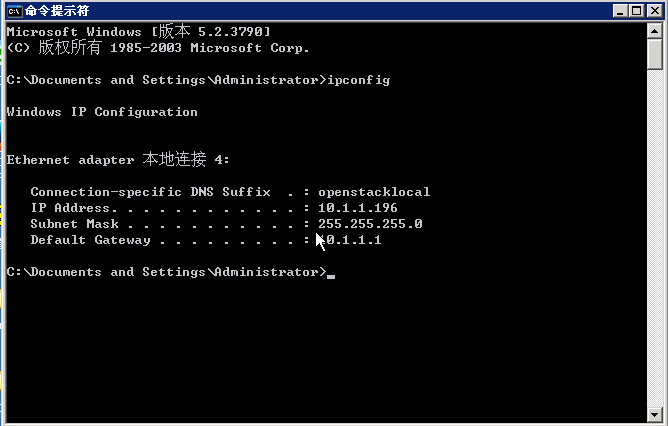668x426 pixels.
Task: Click the Windows IP Configuration heading line
Action: tap(102, 112)
